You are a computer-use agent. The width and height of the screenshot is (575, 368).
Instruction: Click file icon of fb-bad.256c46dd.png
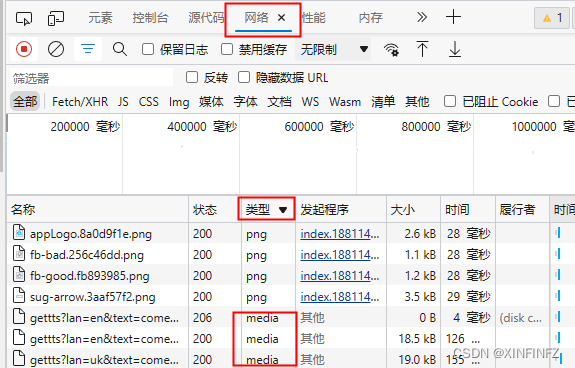[x=19, y=253]
